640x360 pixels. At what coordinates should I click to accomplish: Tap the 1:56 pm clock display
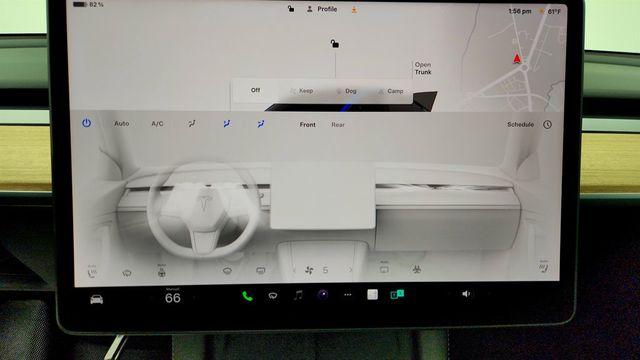point(520,11)
